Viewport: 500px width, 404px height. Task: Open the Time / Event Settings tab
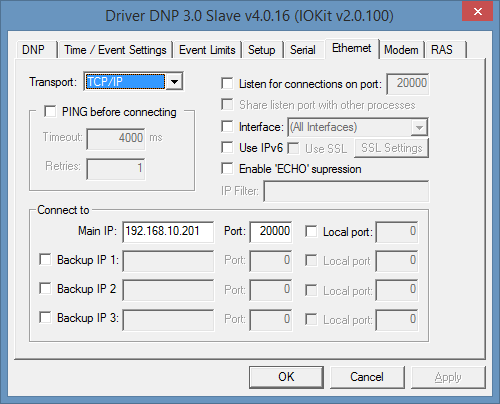[x=115, y=50]
